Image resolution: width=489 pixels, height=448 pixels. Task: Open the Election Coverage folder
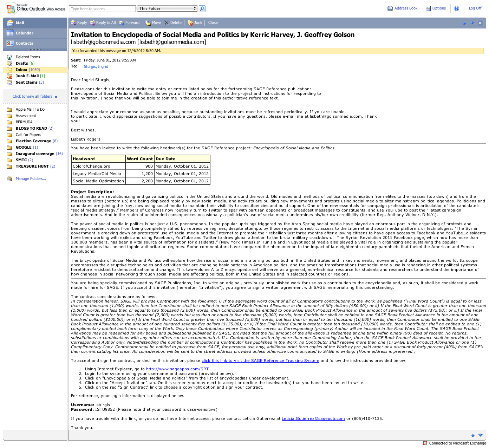tap(33, 141)
